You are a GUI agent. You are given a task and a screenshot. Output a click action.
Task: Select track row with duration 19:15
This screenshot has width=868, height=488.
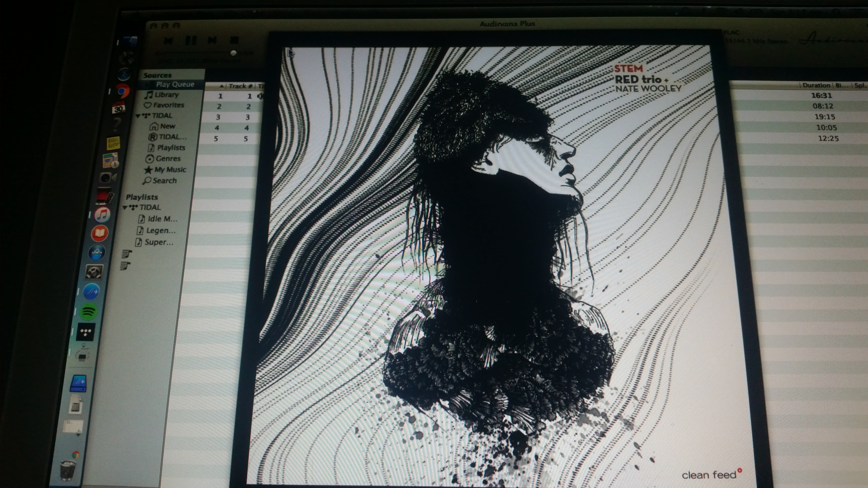825,117
